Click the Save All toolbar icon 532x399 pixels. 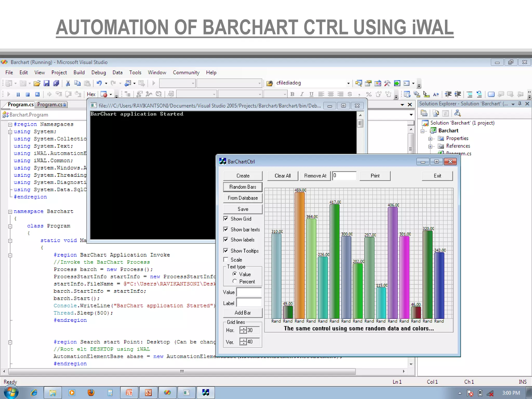point(56,83)
